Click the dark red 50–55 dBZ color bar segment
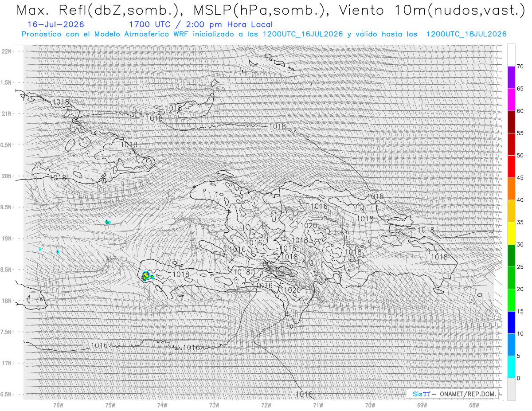The image size is (532, 411). click(512, 145)
